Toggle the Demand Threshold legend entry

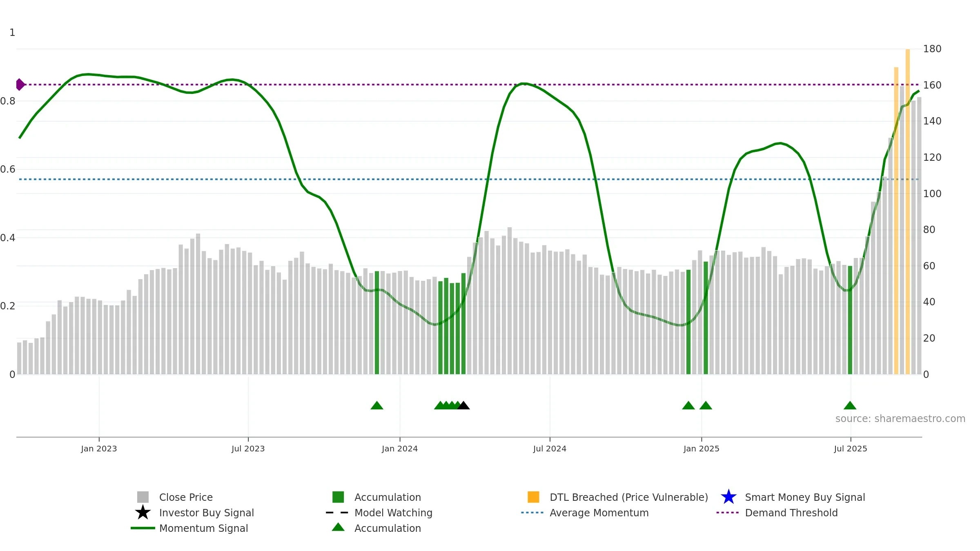791,513
